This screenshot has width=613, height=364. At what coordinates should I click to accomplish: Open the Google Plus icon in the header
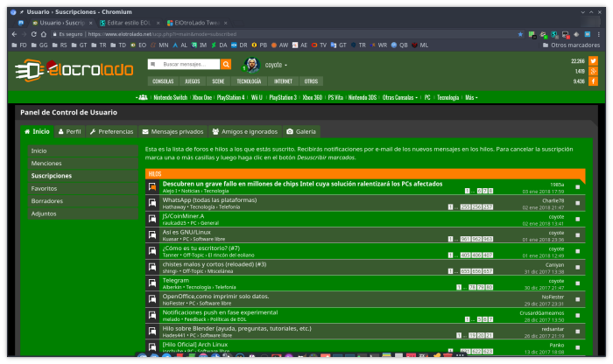point(593,71)
